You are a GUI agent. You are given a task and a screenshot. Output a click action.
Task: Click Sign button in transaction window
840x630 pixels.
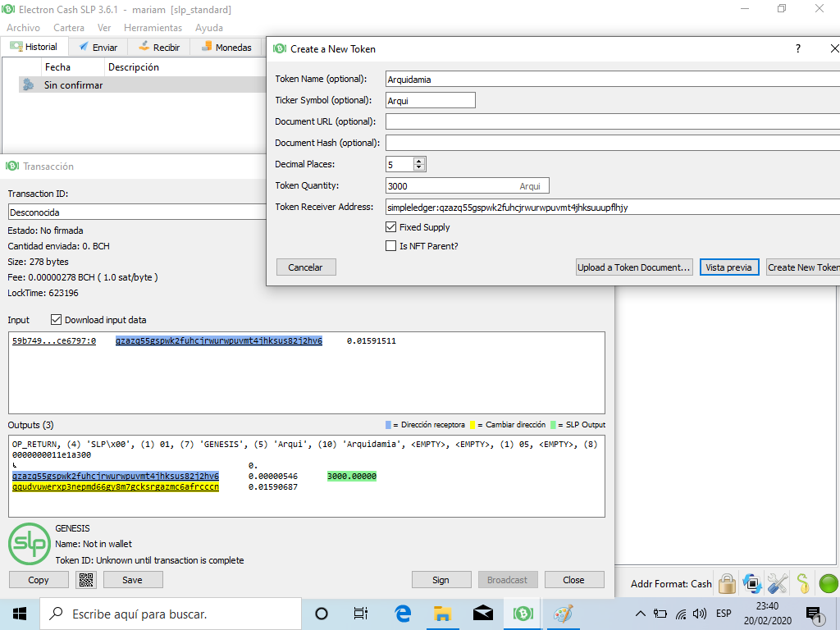441,580
